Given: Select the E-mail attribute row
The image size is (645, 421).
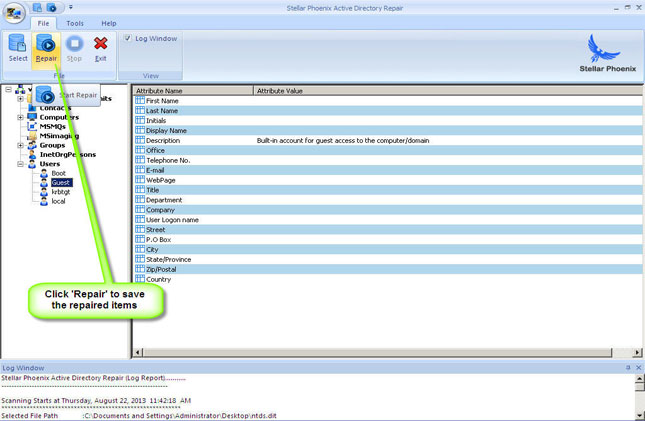Looking at the screenshot, I should coord(388,170).
